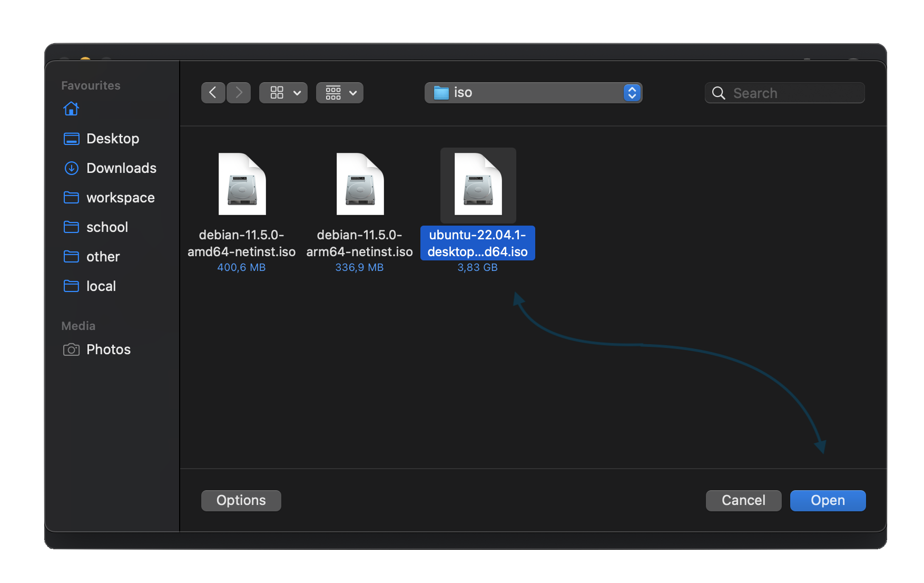Select the workspace folder in sidebar
The width and height of the screenshot is (924, 583).
click(x=120, y=198)
